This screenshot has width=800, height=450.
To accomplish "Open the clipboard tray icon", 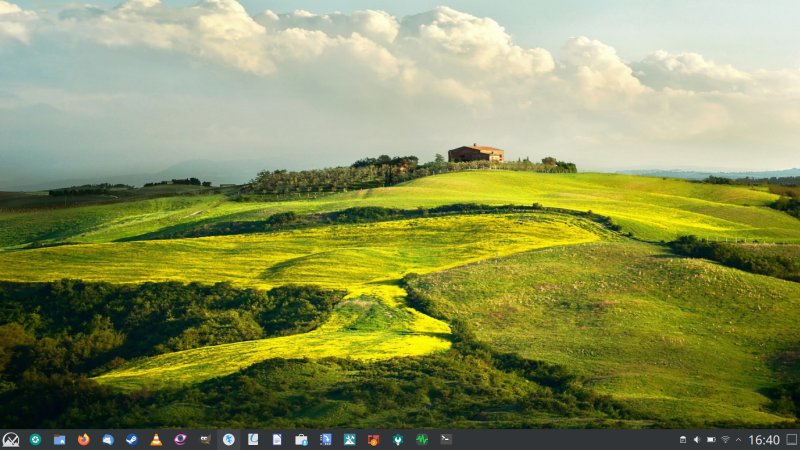I will 683,440.
